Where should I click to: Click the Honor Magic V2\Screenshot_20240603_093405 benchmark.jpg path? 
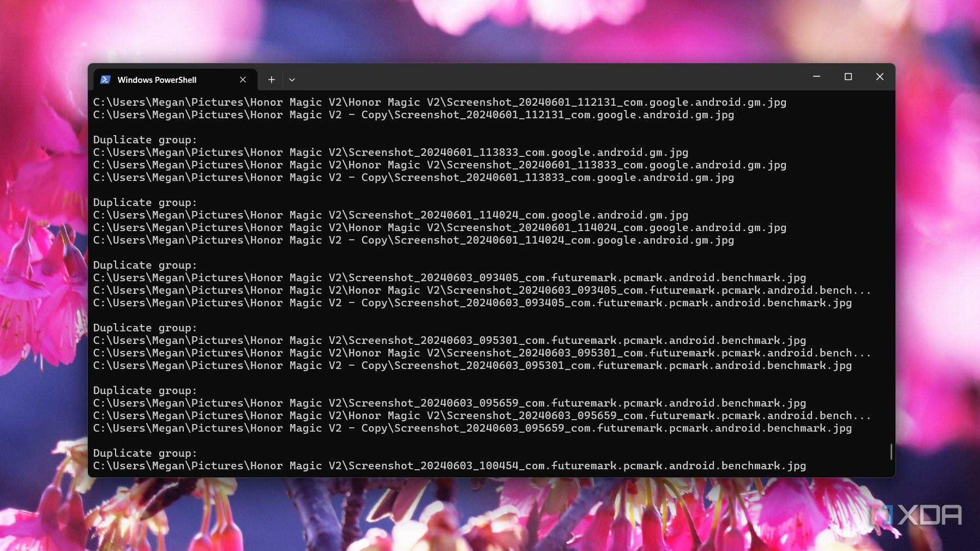coord(449,277)
